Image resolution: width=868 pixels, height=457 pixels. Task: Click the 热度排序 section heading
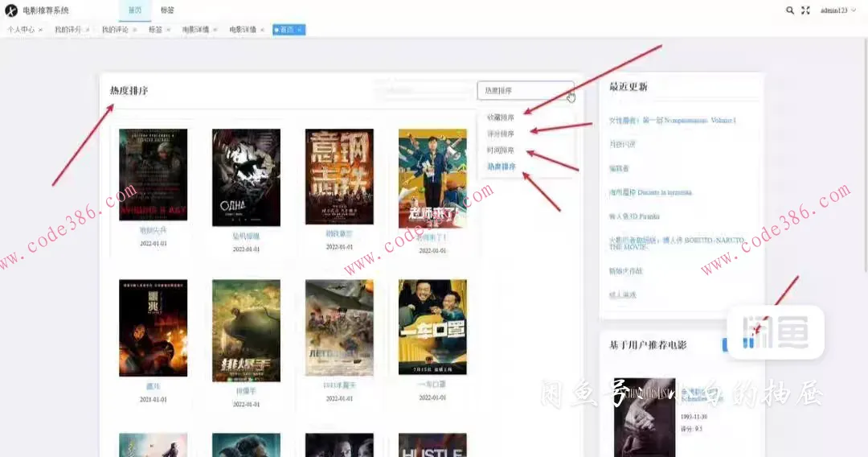click(x=129, y=91)
